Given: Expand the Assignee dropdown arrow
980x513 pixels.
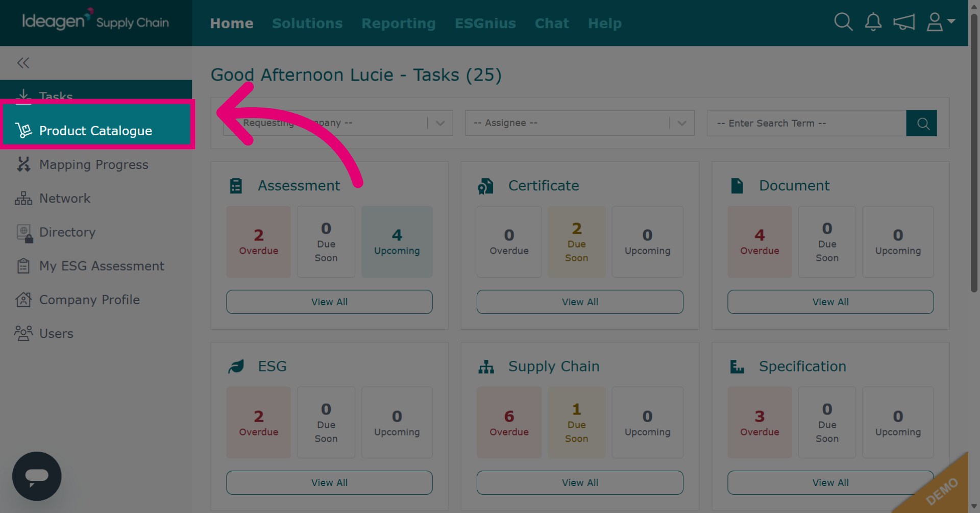Looking at the screenshot, I should (x=682, y=123).
